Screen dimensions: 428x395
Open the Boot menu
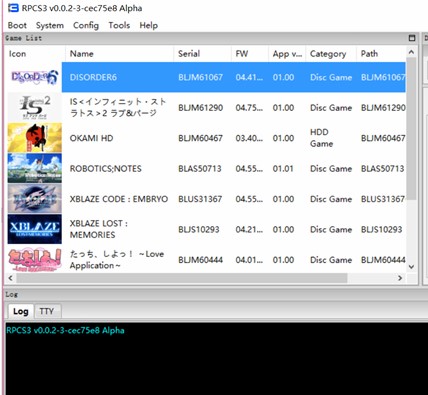click(x=17, y=25)
